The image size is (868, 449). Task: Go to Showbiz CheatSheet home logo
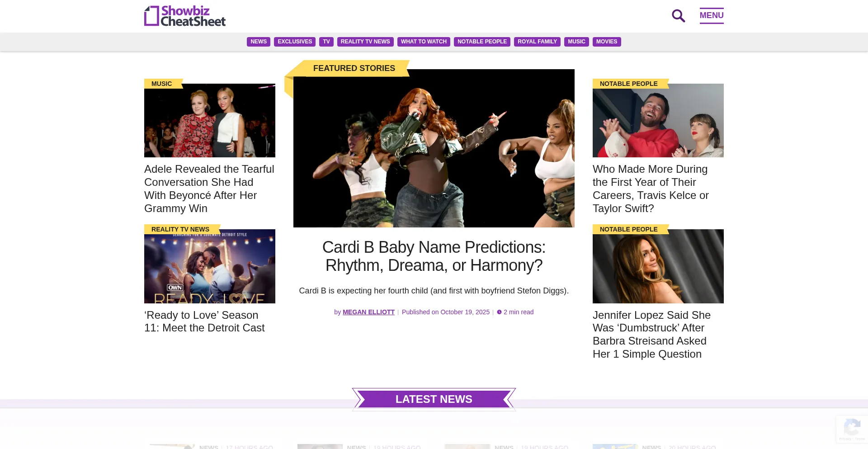point(185,16)
